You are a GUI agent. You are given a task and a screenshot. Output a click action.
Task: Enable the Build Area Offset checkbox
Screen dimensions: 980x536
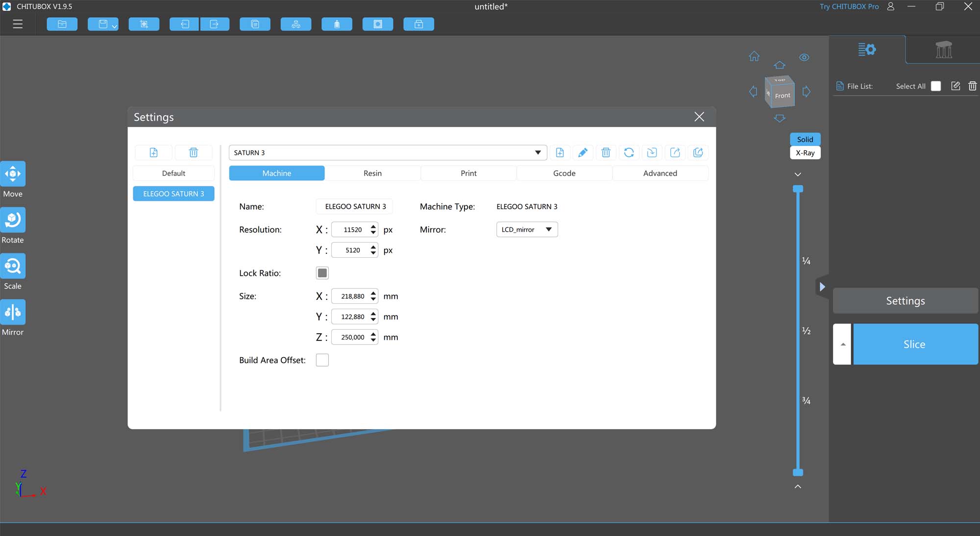point(322,360)
